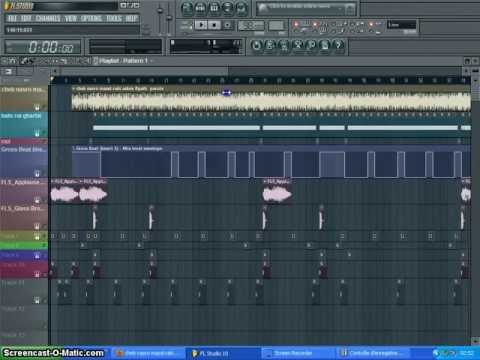Click the FL Studio logo icon
This screenshot has width=480, height=360.
point(7,6)
